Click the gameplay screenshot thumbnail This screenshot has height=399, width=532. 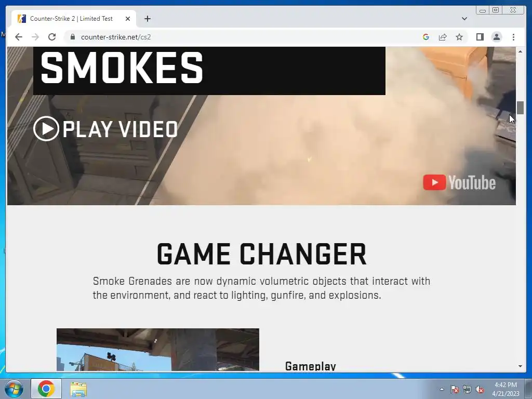(x=158, y=350)
